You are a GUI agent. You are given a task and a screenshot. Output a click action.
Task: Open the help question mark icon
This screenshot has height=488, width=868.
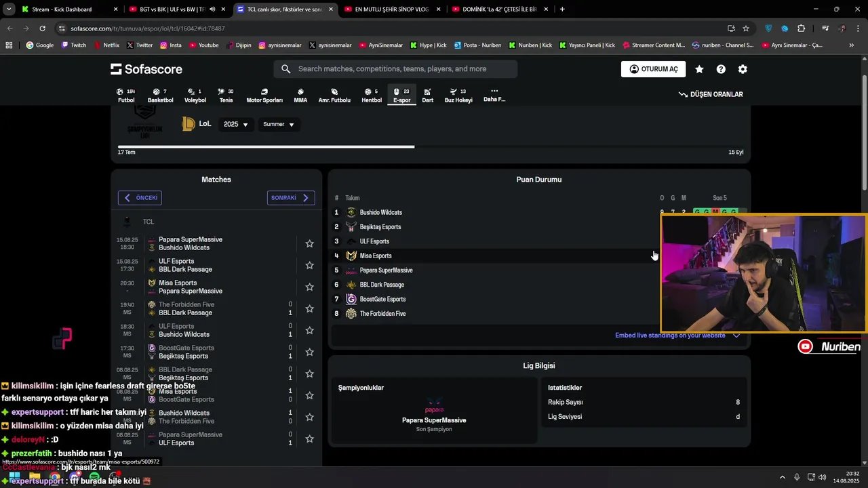click(721, 69)
